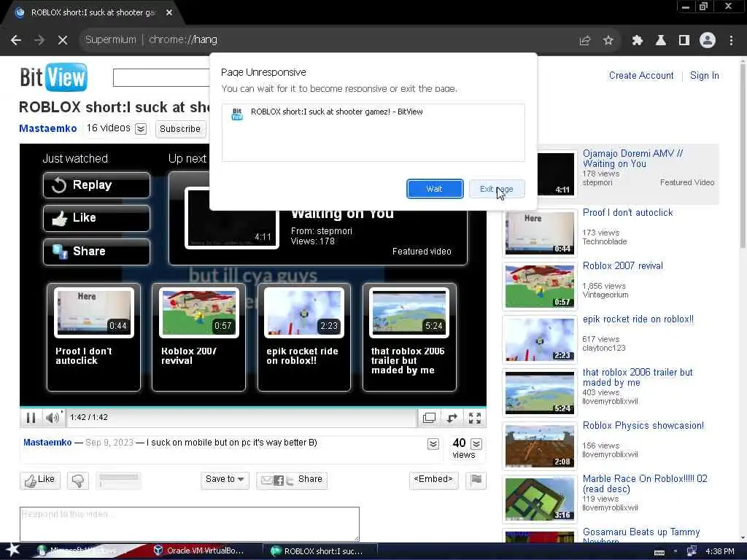This screenshot has width=747, height=560.
Task: Subscribe to Mastaemko channel
Action: pos(180,129)
